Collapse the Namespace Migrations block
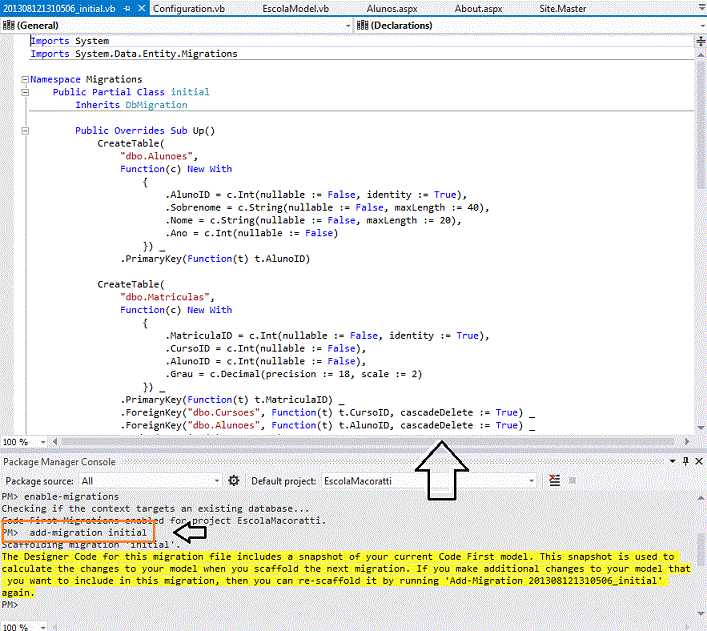707x631 pixels. pyautogui.click(x=25, y=80)
